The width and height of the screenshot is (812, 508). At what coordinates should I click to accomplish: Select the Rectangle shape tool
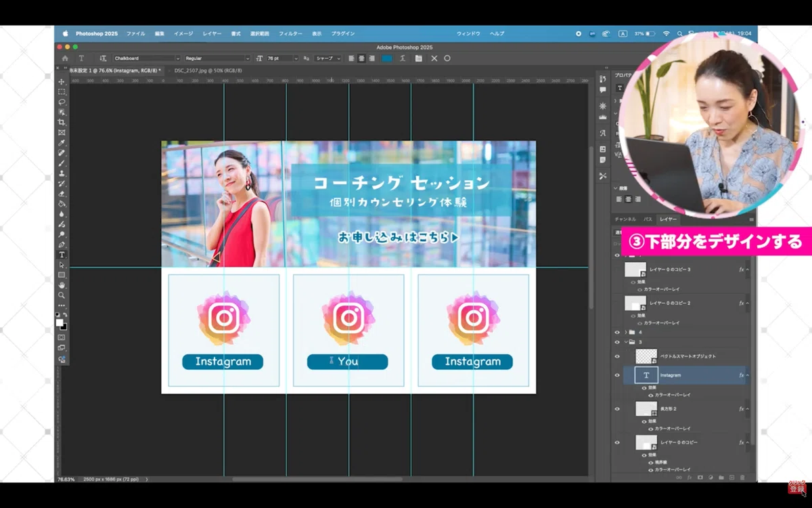click(62, 275)
